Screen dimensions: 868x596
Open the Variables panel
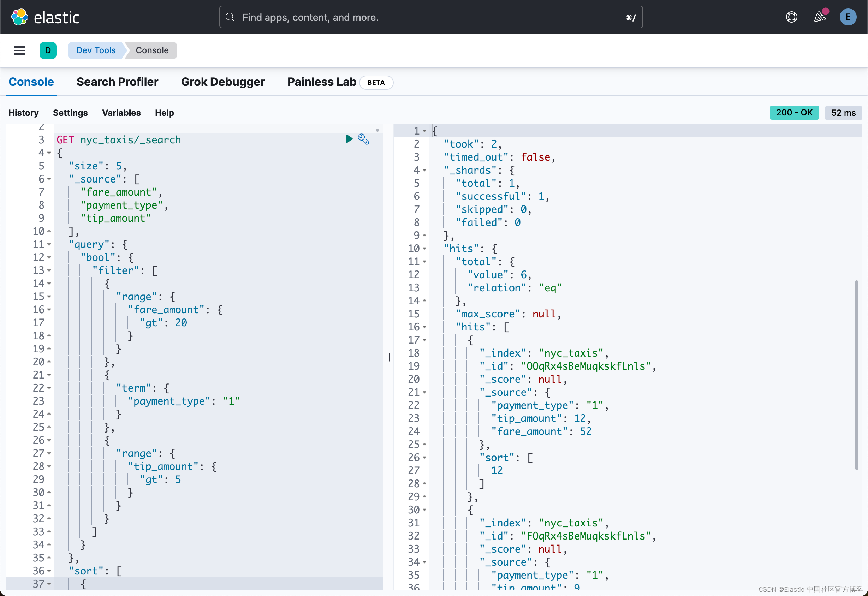pyautogui.click(x=121, y=113)
